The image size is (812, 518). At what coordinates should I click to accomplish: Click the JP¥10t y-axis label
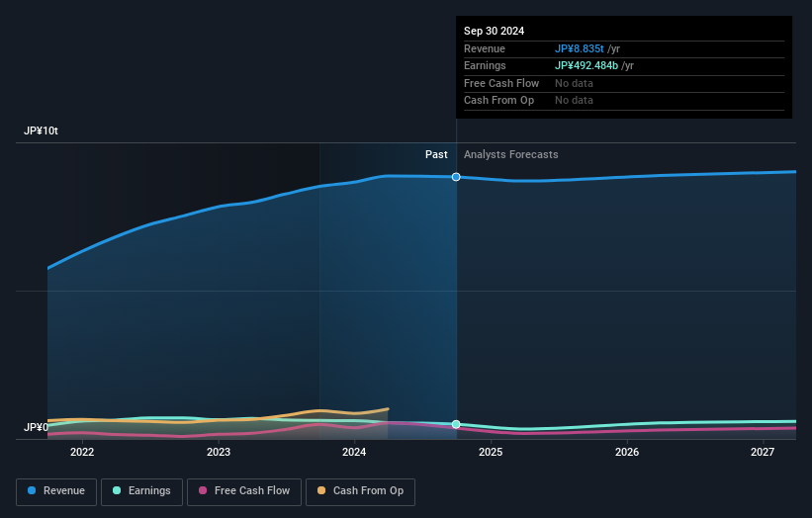pos(41,130)
